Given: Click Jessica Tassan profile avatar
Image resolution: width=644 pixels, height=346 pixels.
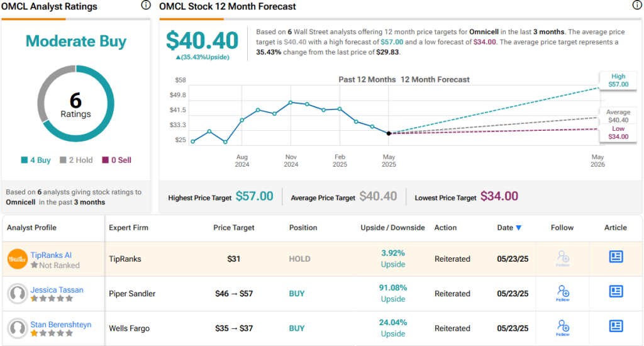Looking at the screenshot, I should point(18,293).
